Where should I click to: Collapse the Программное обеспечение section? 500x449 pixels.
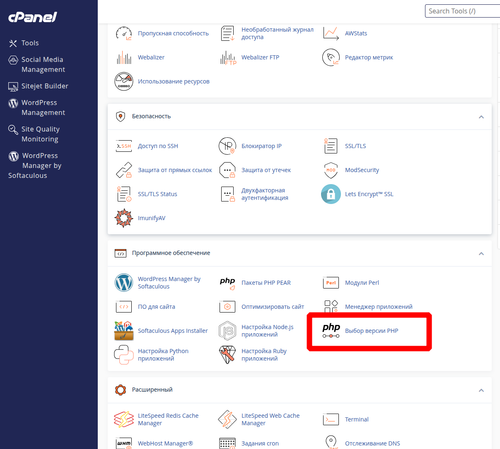[481, 253]
